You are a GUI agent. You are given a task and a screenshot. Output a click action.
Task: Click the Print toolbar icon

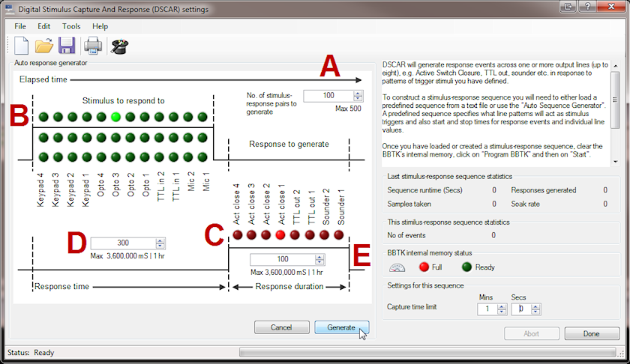[x=93, y=46]
